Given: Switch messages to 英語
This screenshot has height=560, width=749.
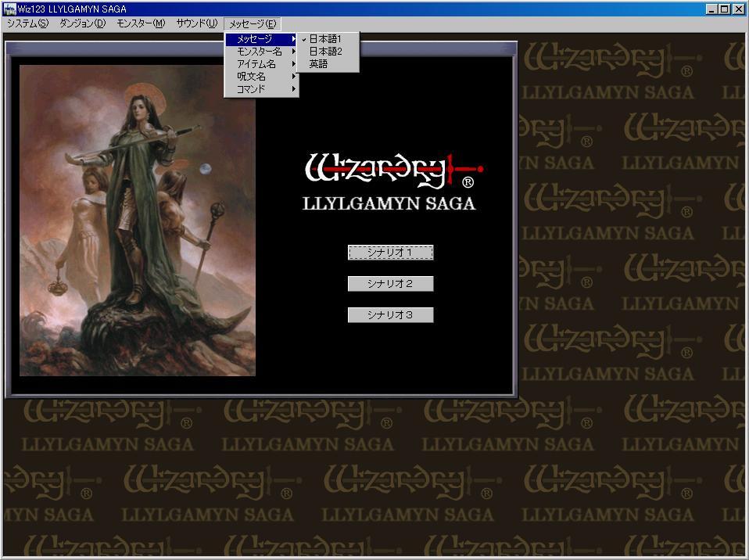Looking at the screenshot, I should [328, 63].
